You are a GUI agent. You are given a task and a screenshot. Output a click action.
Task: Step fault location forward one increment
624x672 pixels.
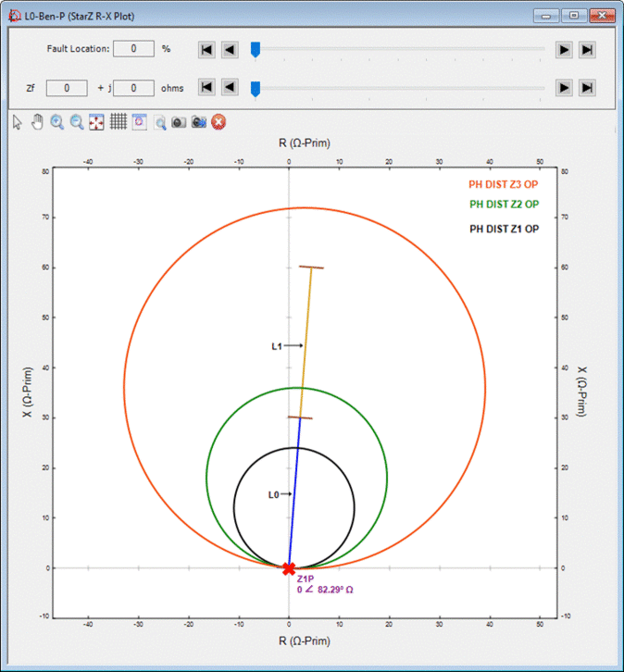[x=564, y=49]
